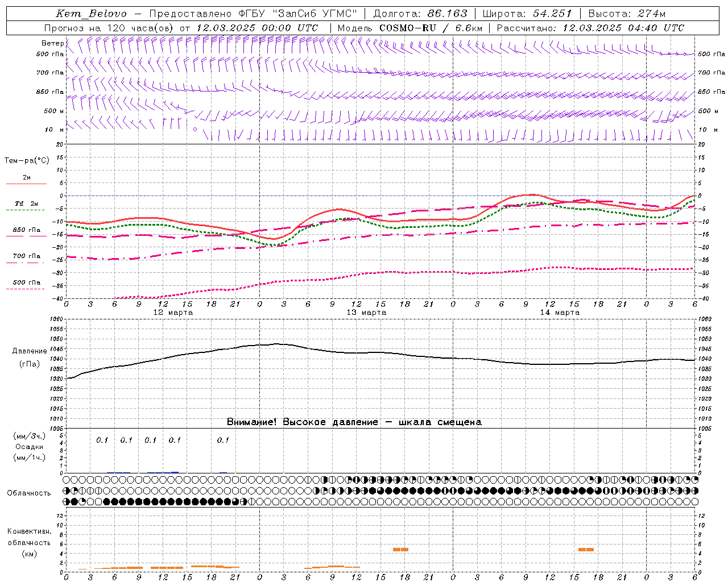The height and width of the screenshot is (582, 728).
Task: Select the Давление pressure panel label
Action: point(30,351)
